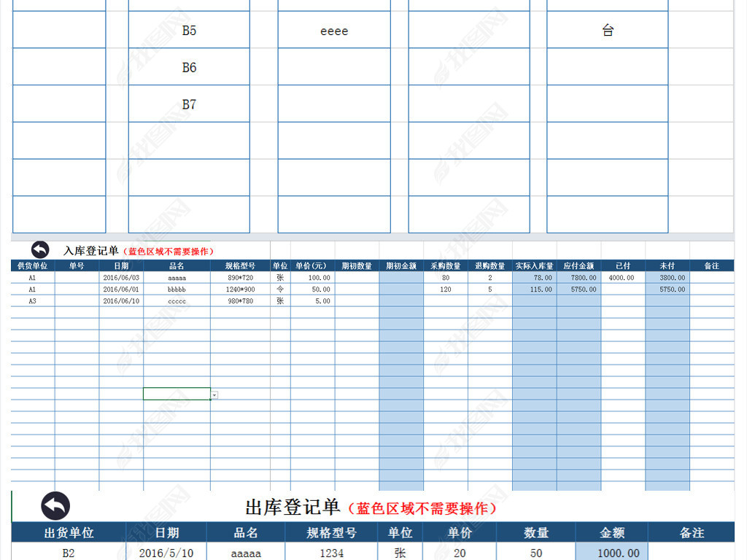Click the back arrow beside 入库登记单 title
The image size is (747, 560).
point(40,249)
